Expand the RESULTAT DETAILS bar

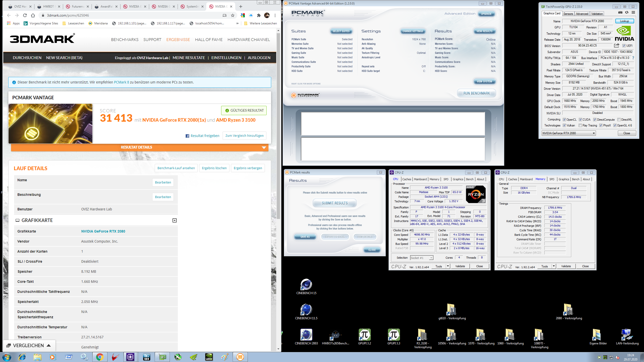coord(140,147)
